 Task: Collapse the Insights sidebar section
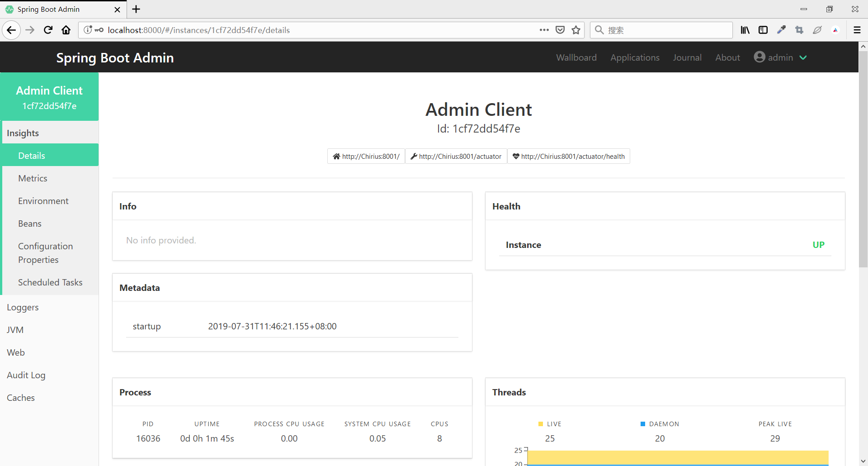pos(50,133)
